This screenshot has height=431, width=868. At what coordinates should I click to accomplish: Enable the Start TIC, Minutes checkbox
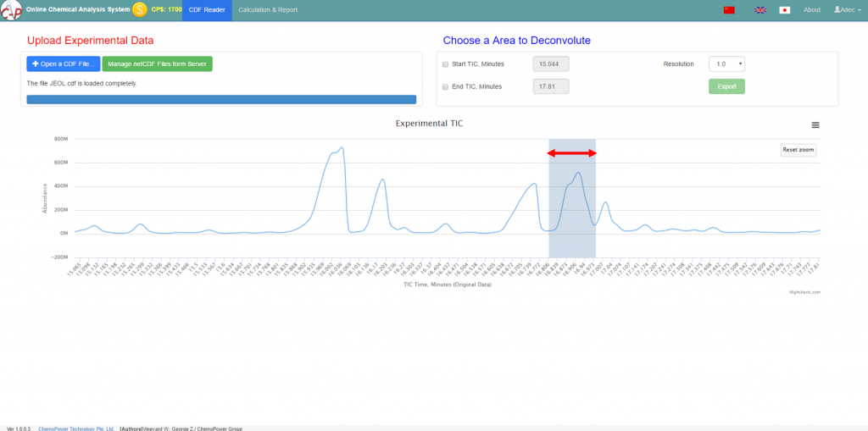(x=447, y=64)
